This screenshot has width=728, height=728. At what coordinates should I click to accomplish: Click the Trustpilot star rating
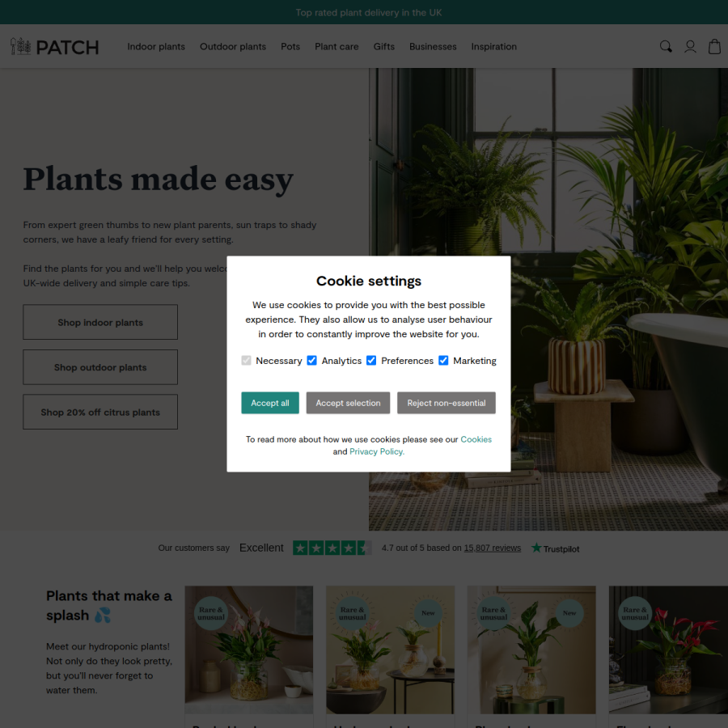pos(332,548)
